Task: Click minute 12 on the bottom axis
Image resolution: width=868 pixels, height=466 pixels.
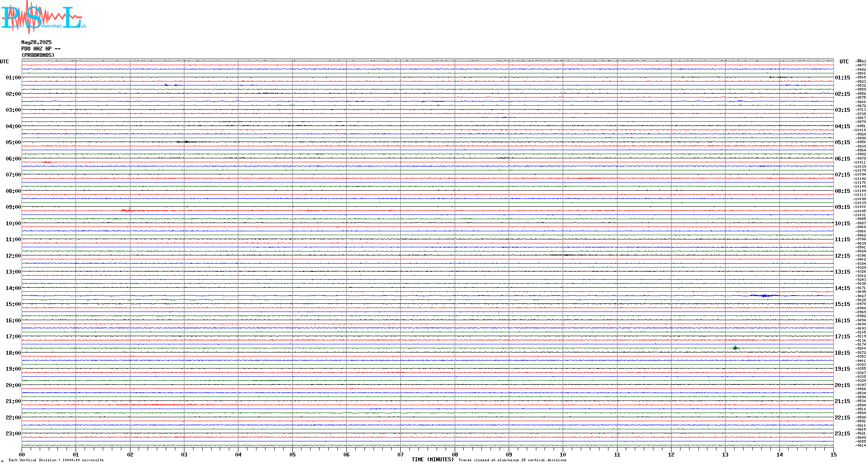Action: [671, 454]
